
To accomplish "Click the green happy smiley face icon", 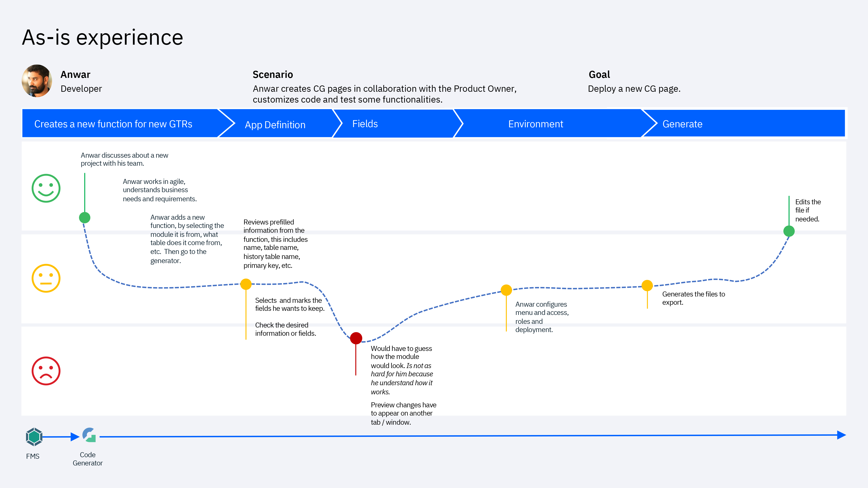I will coord(46,188).
